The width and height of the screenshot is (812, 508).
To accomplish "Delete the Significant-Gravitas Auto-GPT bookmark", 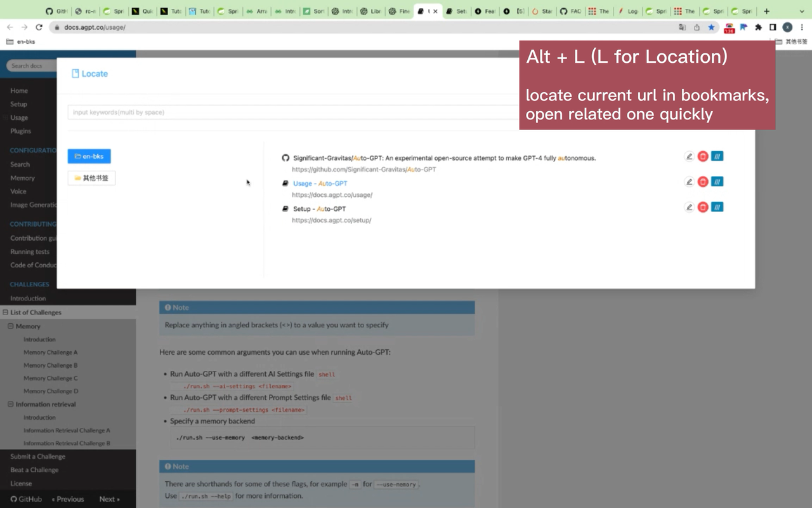I will tap(703, 156).
